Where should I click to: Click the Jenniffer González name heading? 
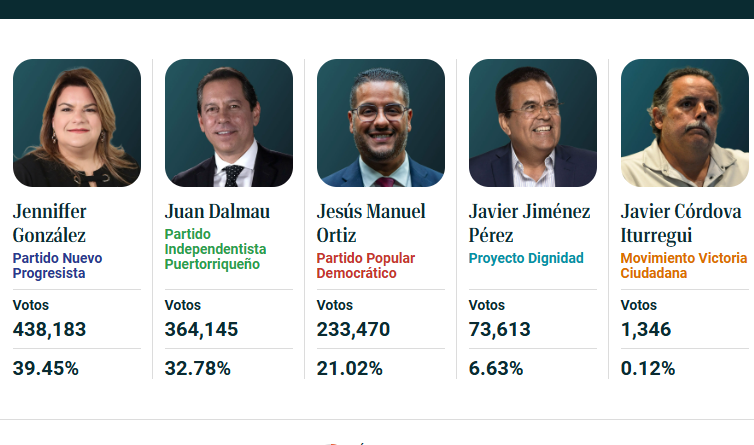pos(50,223)
